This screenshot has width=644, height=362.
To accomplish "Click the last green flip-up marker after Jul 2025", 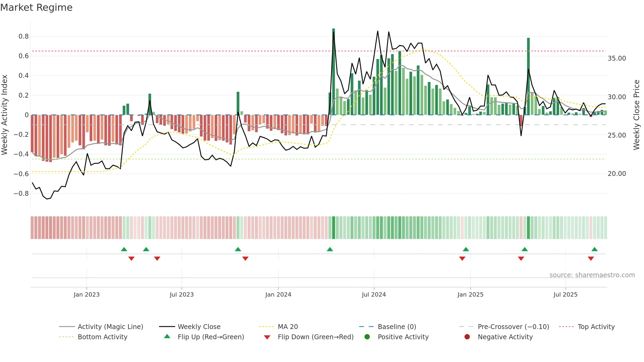I will click(595, 249).
